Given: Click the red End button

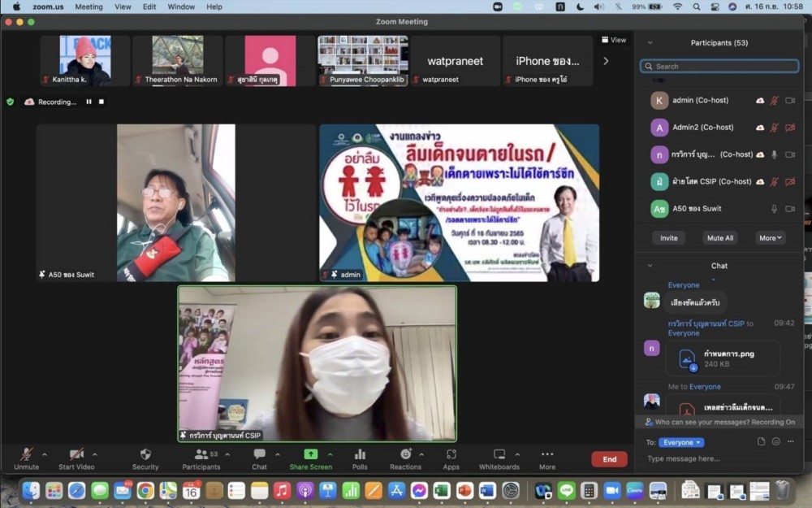Looking at the screenshot, I should tap(609, 459).
